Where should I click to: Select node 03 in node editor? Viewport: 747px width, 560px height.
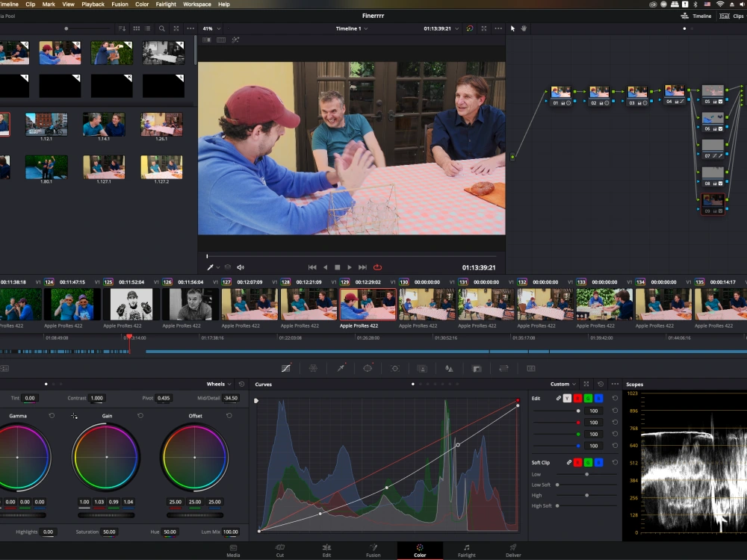pyautogui.click(x=637, y=95)
